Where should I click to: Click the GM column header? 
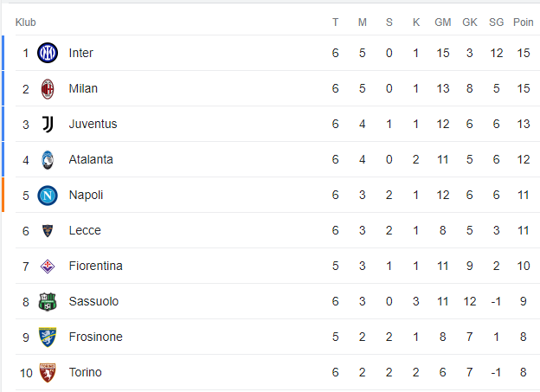(443, 22)
